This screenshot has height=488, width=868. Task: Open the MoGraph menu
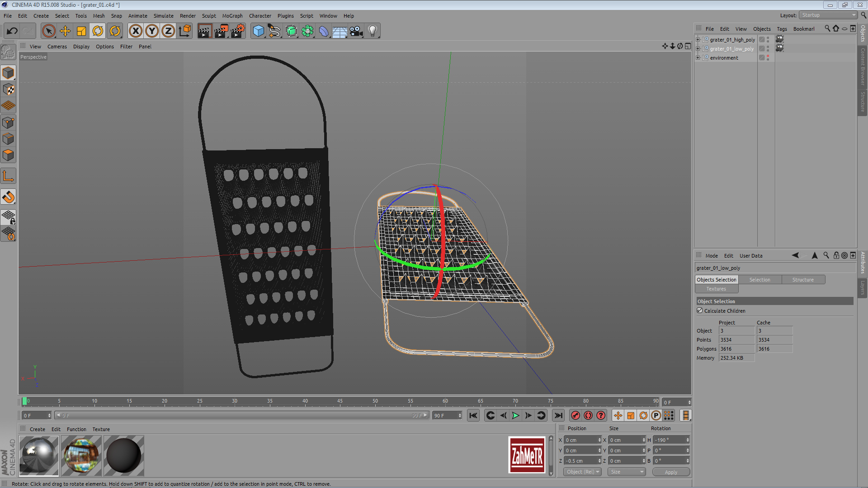point(232,16)
